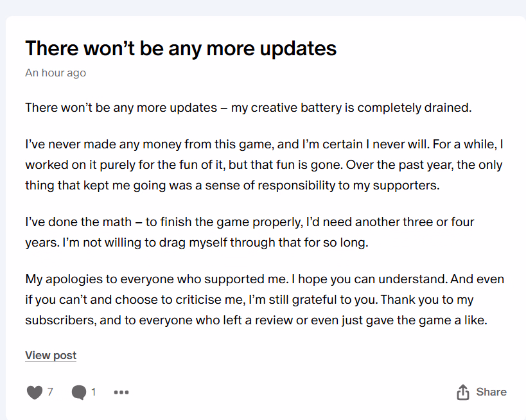Open the three-dot more options menu
This screenshot has width=526, height=420.
(x=121, y=392)
